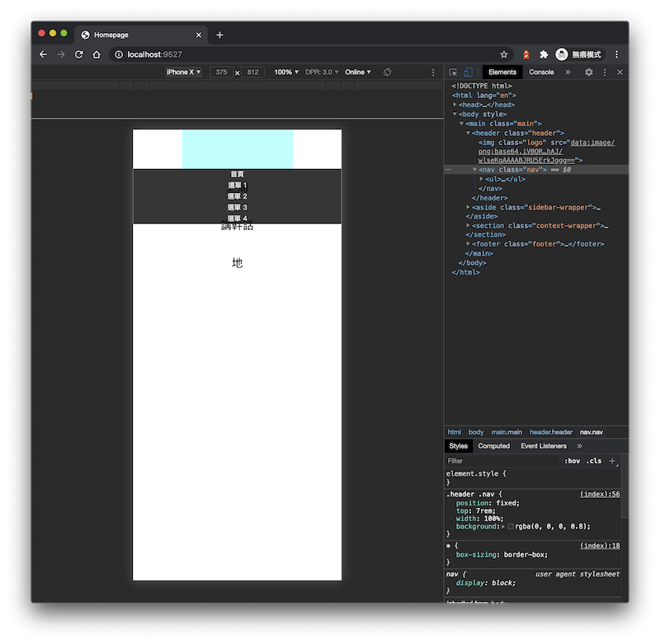Bookmark this page with the star icon
Image resolution: width=660 pixels, height=644 pixels.
(504, 54)
